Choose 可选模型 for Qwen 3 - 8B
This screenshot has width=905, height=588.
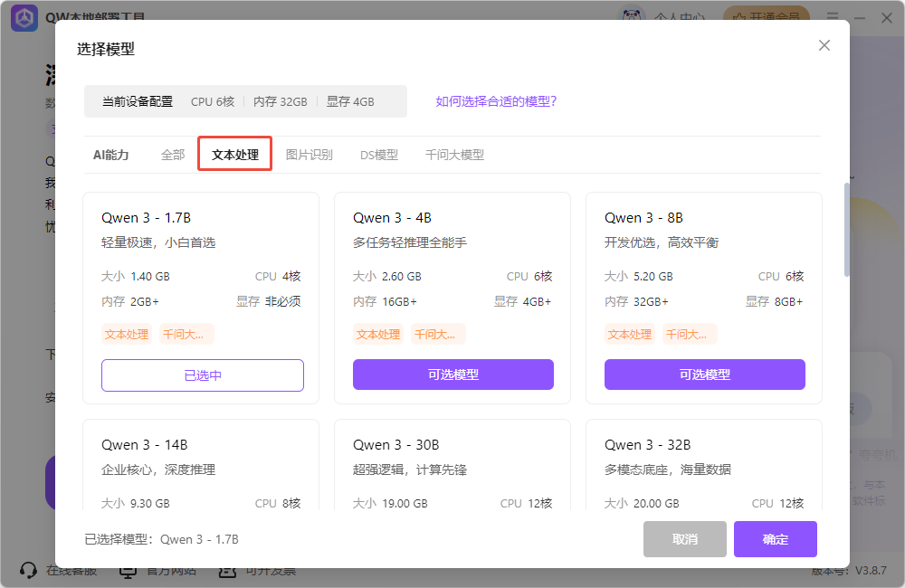tap(705, 375)
